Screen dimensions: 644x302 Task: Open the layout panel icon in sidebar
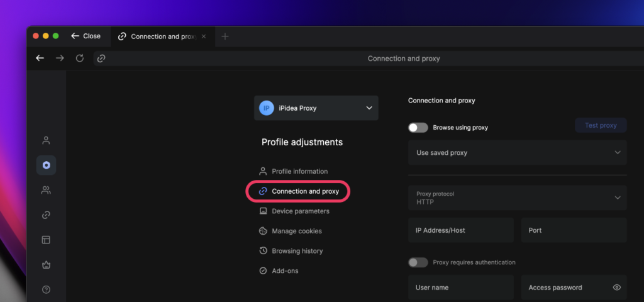point(46,240)
